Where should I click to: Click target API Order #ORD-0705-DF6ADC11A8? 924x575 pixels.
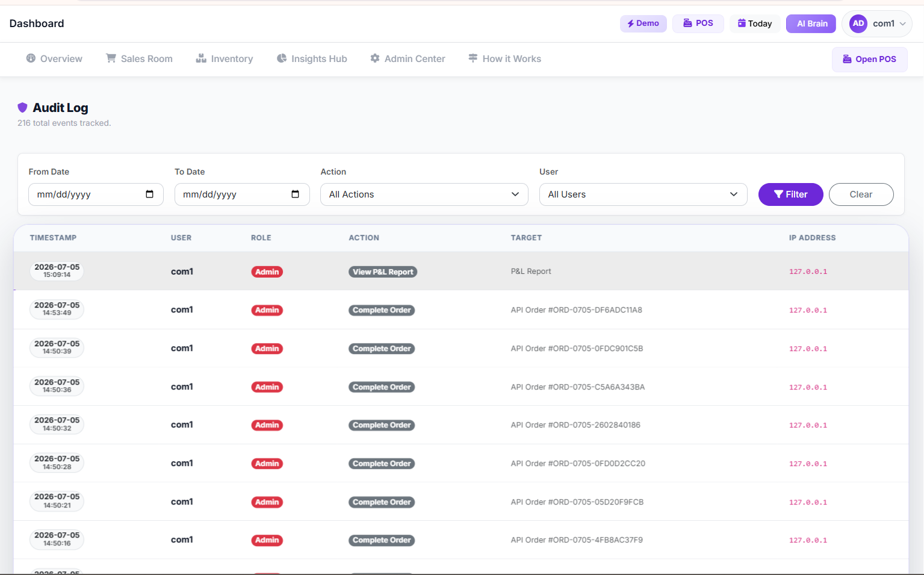(x=576, y=310)
